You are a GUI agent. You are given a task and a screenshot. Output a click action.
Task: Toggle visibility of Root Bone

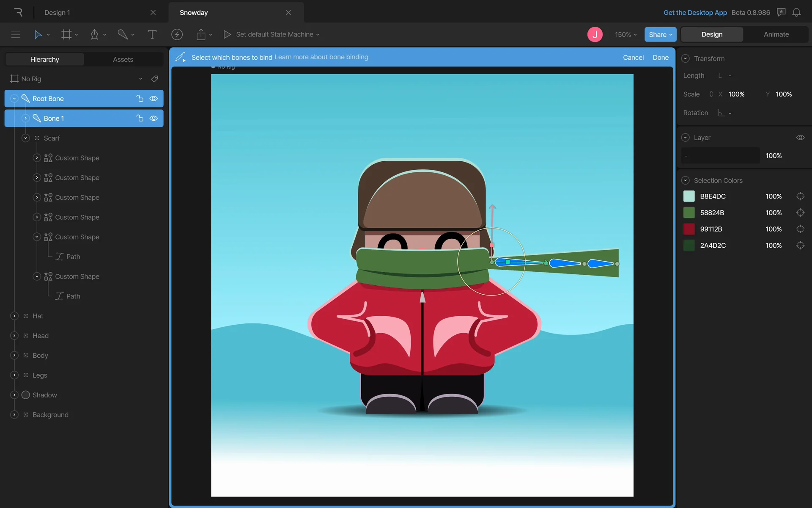click(x=154, y=99)
